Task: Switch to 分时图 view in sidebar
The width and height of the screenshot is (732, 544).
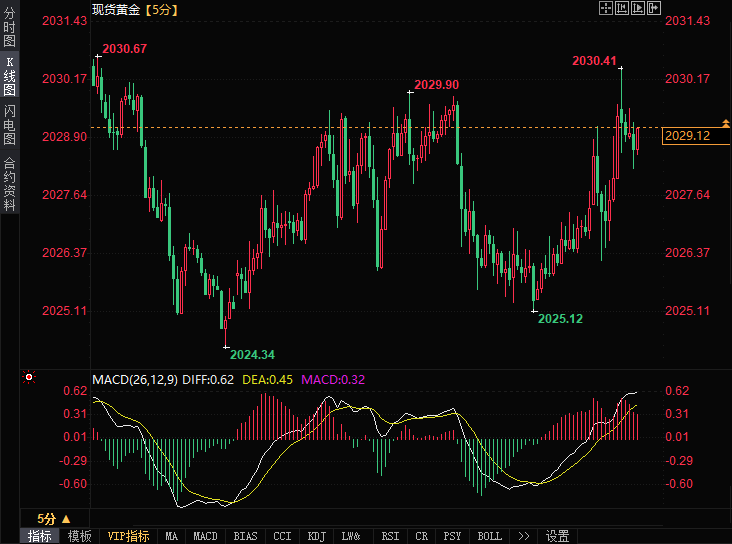Action: [9, 29]
